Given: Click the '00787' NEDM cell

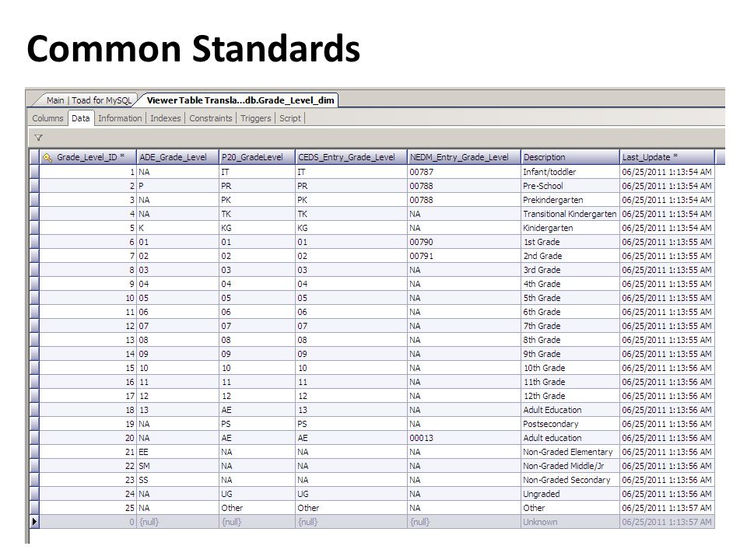Looking at the screenshot, I should point(464,172).
